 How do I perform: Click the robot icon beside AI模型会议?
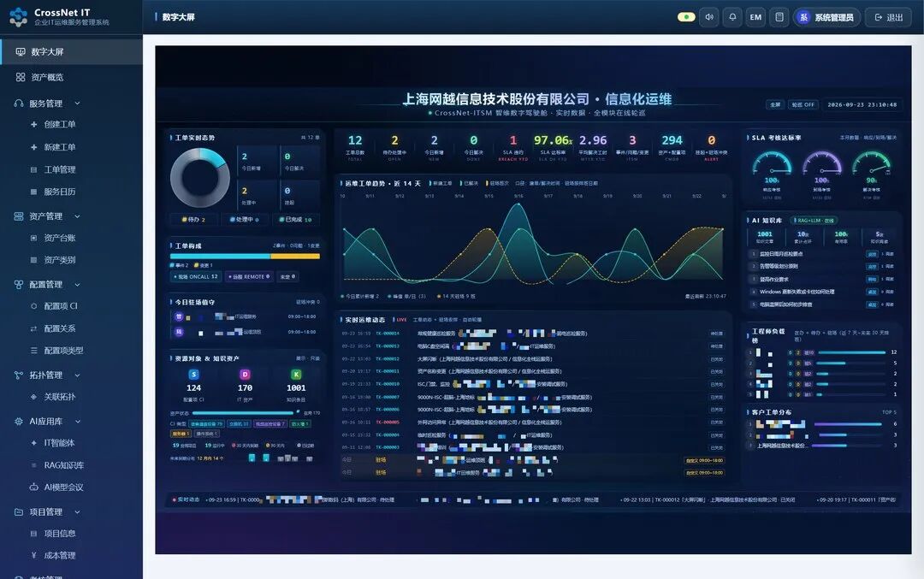tap(33, 487)
